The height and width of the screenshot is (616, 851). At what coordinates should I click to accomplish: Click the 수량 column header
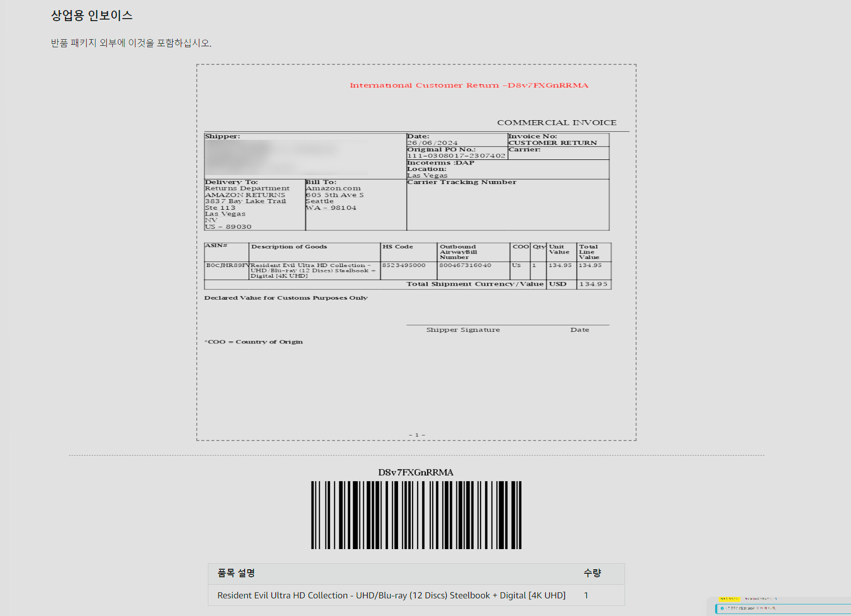coord(592,573)
